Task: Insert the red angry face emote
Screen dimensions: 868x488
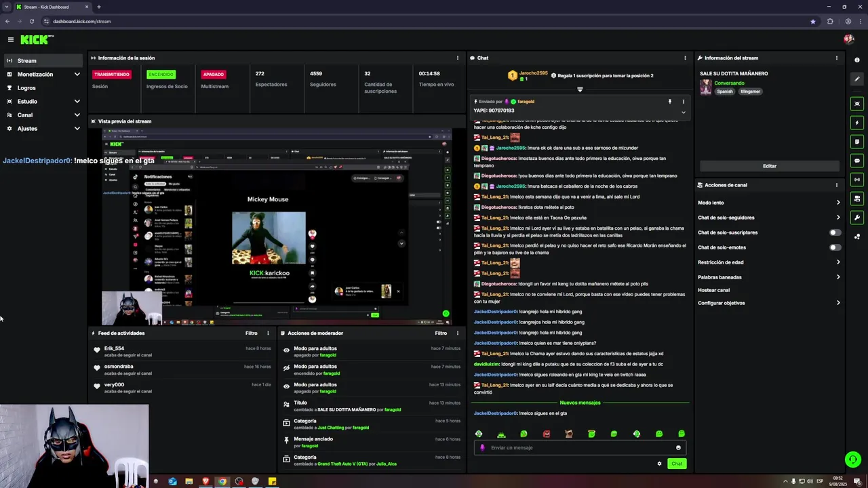Action: pos(547,434)
